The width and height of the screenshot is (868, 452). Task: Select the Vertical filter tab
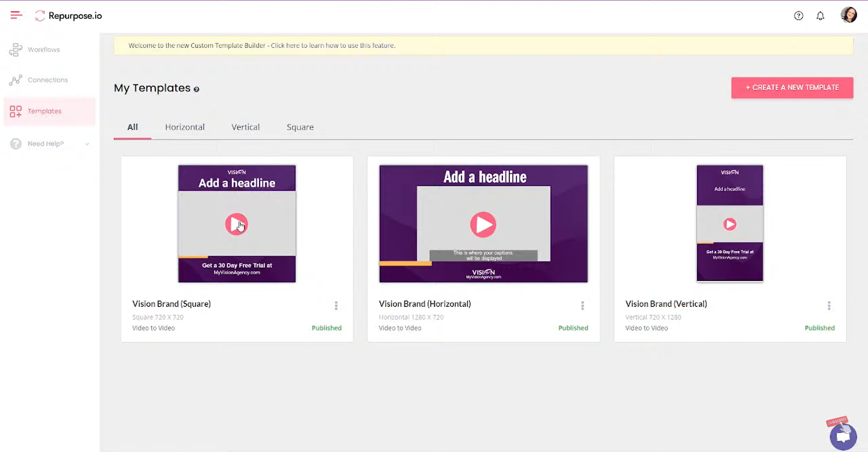245,127
